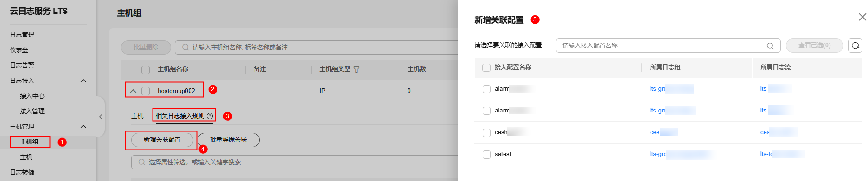This screenshot has width=868, height=181.
Task: Collapse the left sidebar with the arrow handle
Action: pyautogui.click(x=101, y=117)
